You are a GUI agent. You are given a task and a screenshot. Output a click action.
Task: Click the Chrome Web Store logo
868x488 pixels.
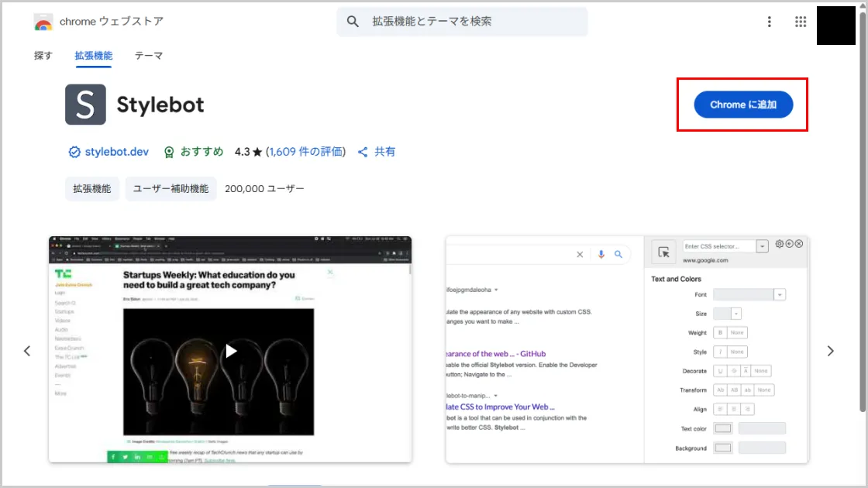coord(43,22)
